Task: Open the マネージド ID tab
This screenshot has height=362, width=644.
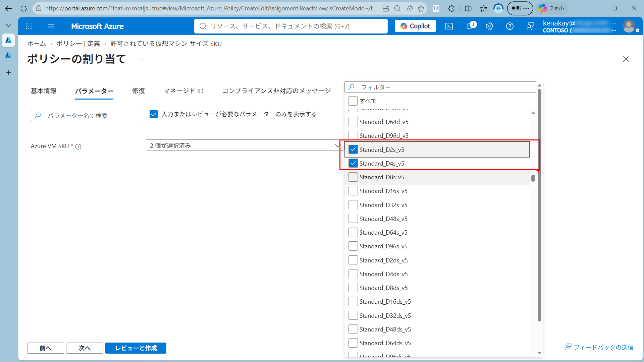Action: [x=183, y=91]
